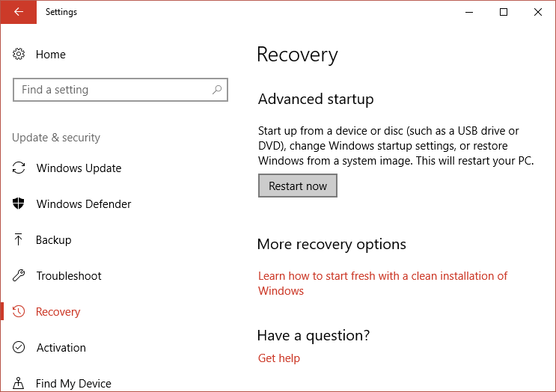This screenshot has height=392, width=556.
Task: Go to Windows Defender settings
Action: tap(84, 204)
